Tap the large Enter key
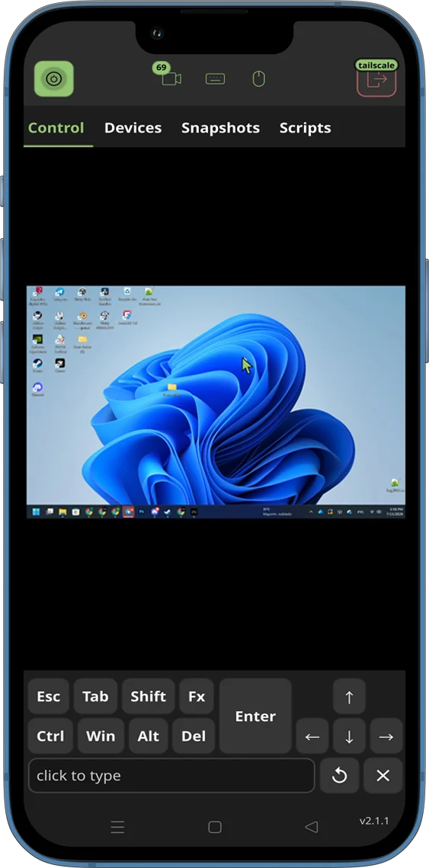 point(255,716)
